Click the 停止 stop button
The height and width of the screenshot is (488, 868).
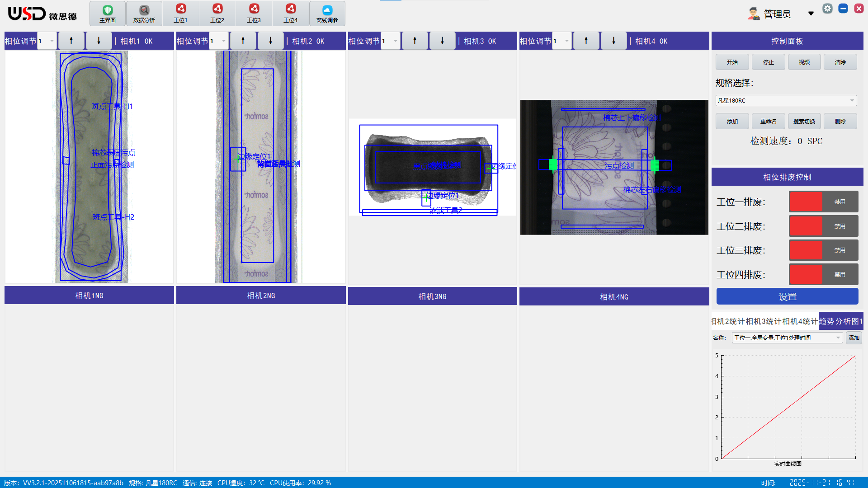pyautogui.click(x=769, y=62)
